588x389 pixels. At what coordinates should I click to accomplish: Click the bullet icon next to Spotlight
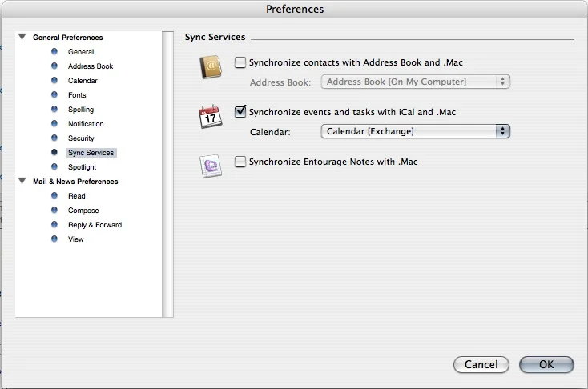tap(54, 167)
